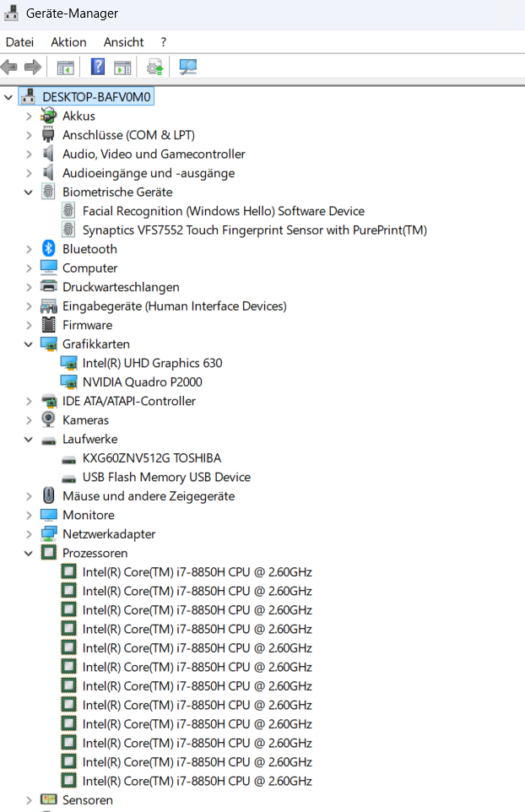Viewport: 525px width, 812px height.
Task: Select the DESKTOP-BAFV0M0 computer name
Action: (96, 97)
